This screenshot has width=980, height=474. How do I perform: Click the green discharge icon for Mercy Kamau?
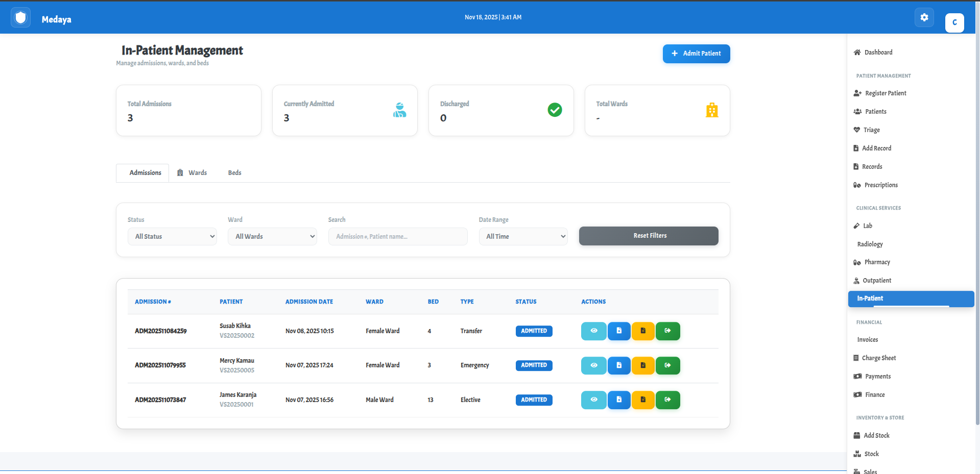(667, 365)
